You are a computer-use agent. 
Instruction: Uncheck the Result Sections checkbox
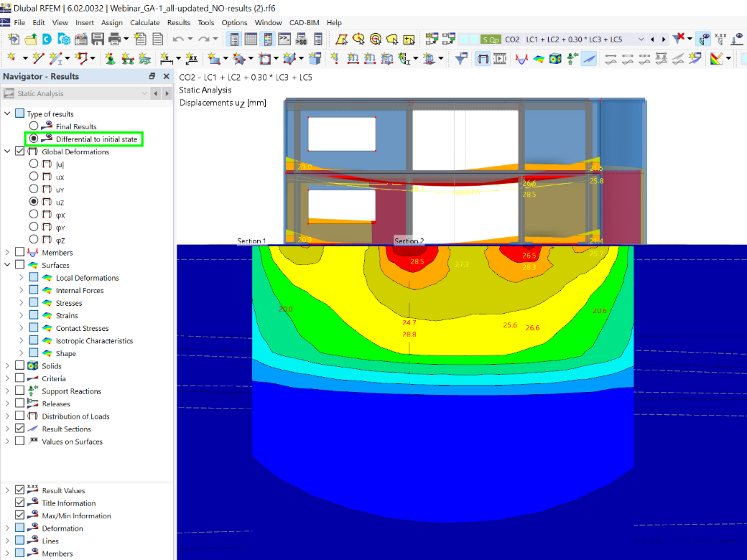click(19, 428)
